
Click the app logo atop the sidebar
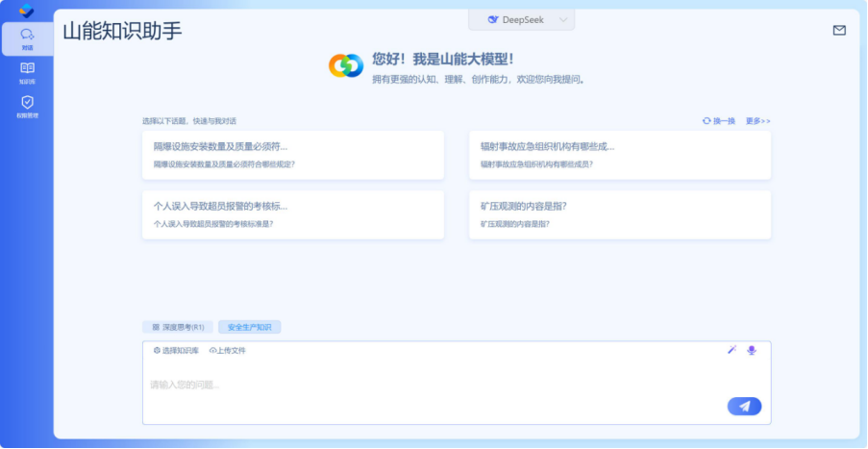[x=27, y=10]
